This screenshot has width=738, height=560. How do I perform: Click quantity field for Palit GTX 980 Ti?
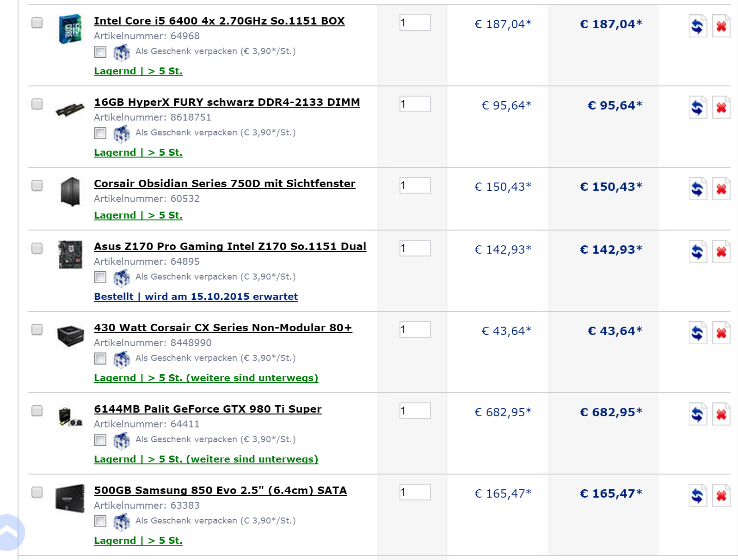415,411
